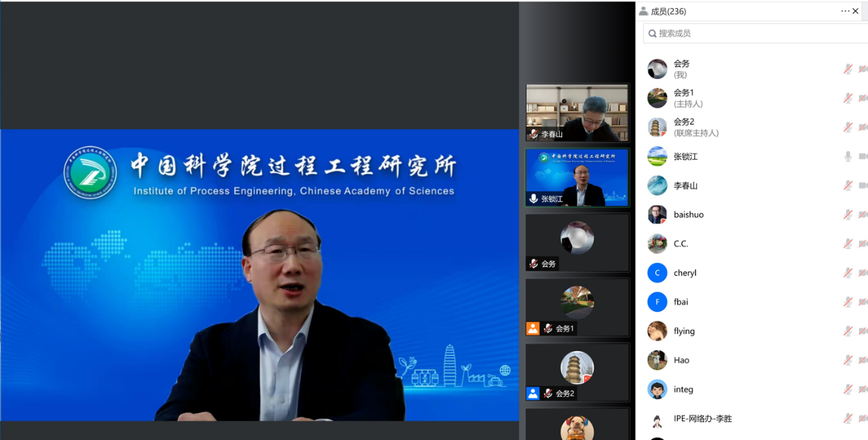
Task: Select member C.C. in the list
Action: (x=681, y=244)
